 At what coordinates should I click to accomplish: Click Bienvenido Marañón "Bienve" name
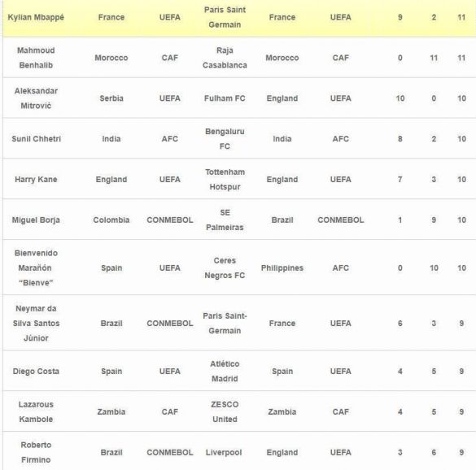coord(36,268)
